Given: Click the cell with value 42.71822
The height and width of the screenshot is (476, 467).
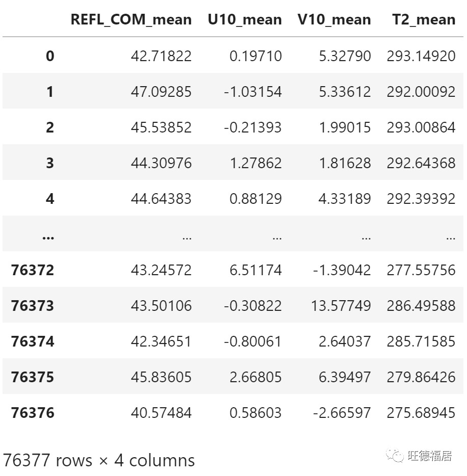Looking at the screenshot, I should (161, 56).
